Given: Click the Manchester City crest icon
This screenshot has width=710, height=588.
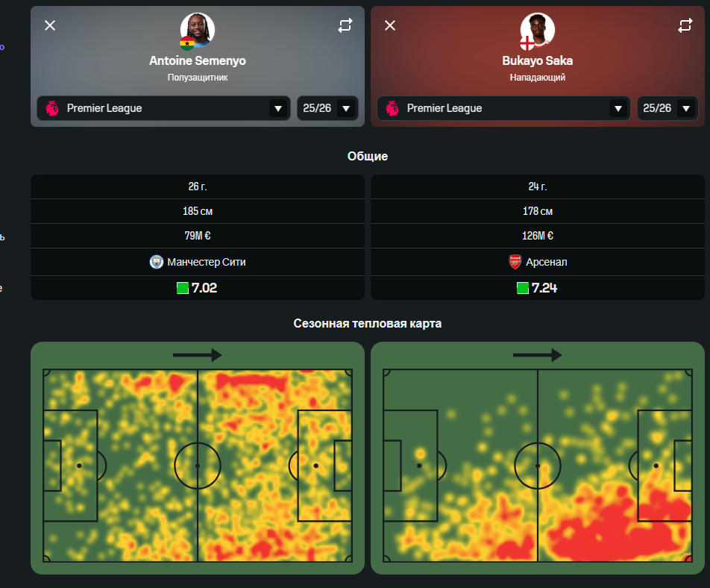Looking at the screenshot, I should 156,262.
